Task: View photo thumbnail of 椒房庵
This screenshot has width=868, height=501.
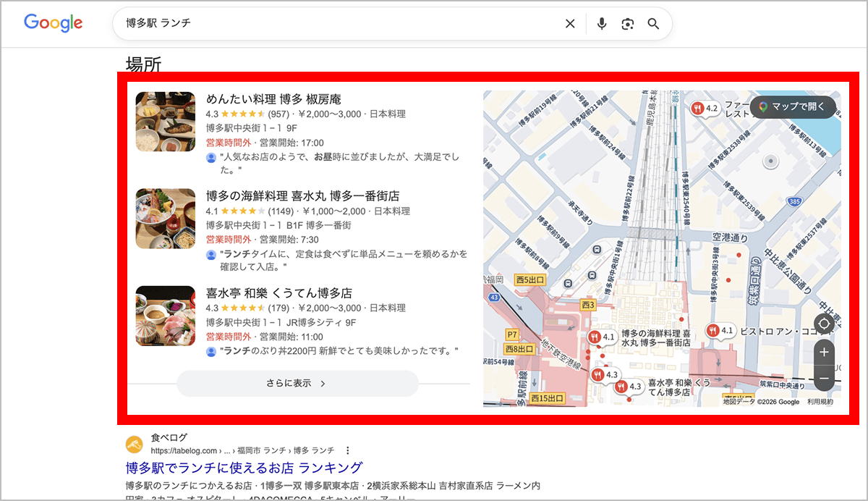Action: coord(166,122)
